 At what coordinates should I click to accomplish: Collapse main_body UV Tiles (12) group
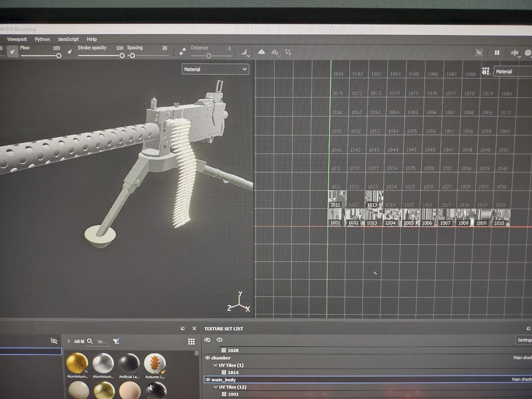215,387
